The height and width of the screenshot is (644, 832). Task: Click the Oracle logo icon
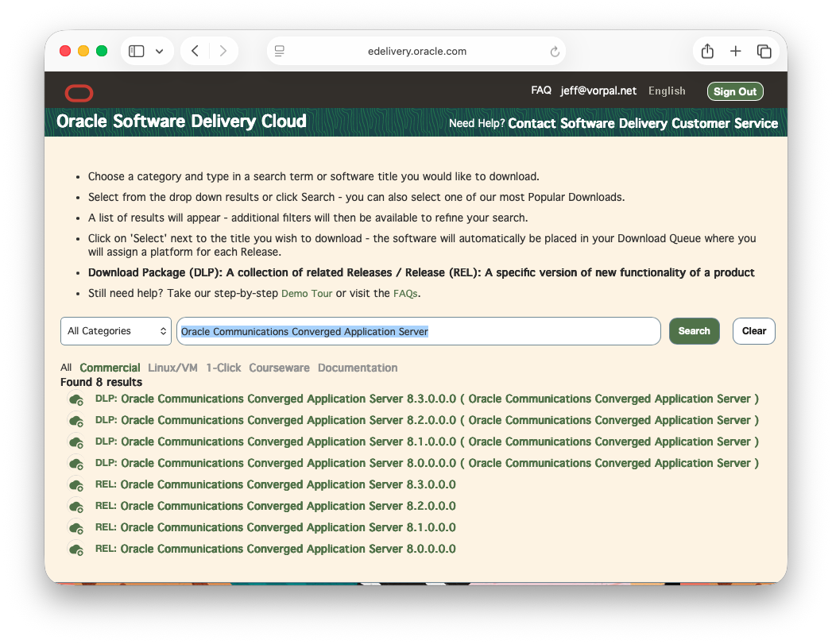[x=79, y=93]
